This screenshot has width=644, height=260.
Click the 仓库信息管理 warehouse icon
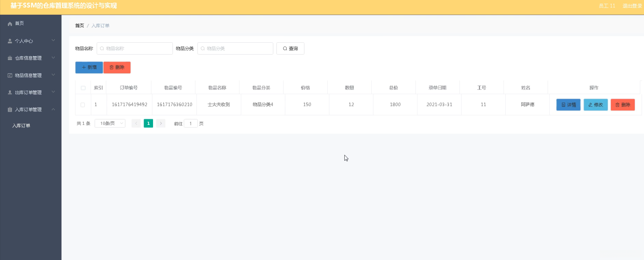pos(10,58)
